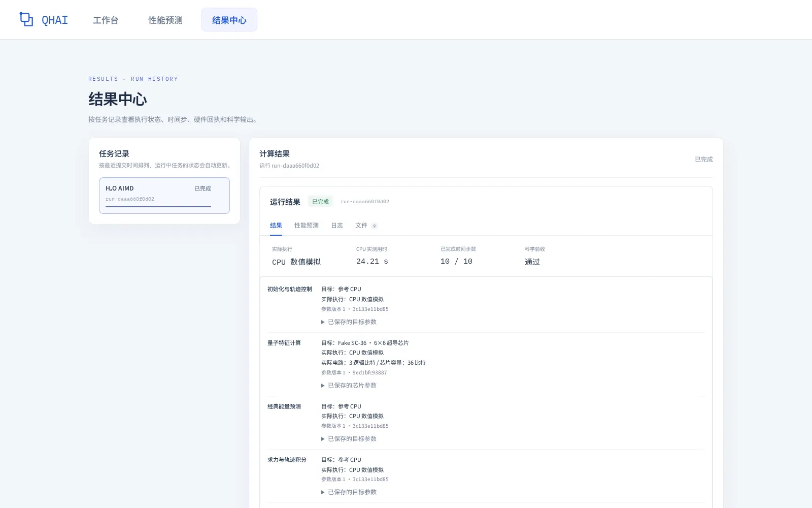The width and height of the screenshot is (812, 508).
Task: Click the 量子特征计算 row label
Action: 284,343
